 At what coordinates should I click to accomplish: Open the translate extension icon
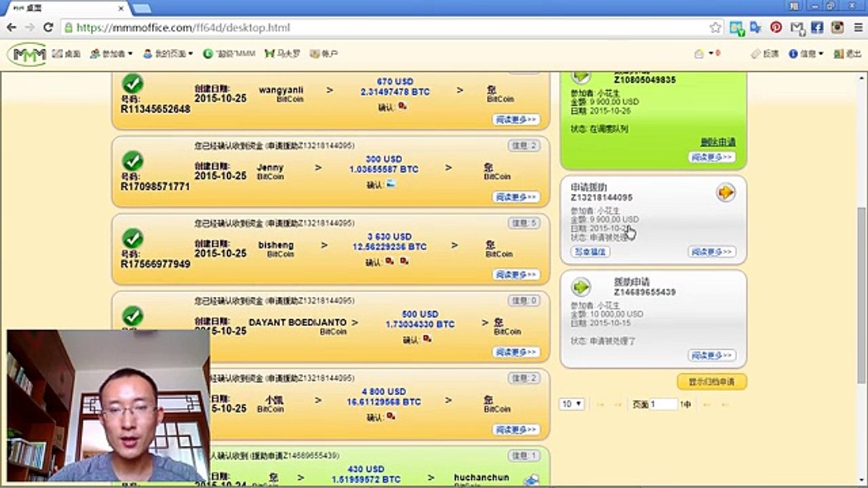click(756, 28)
